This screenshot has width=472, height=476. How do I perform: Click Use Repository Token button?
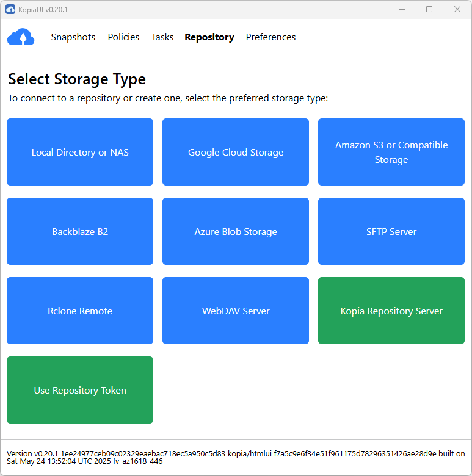[80, 390]
